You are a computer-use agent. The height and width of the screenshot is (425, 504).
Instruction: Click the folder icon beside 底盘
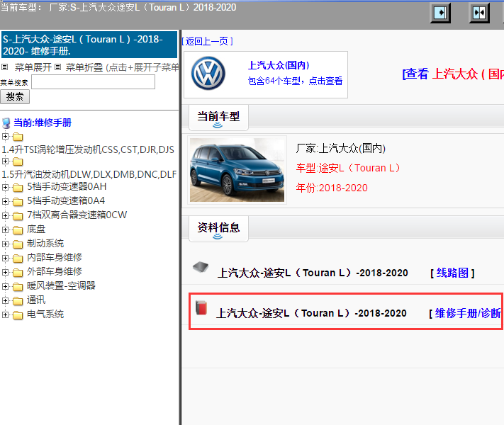[x=18, y=230]
